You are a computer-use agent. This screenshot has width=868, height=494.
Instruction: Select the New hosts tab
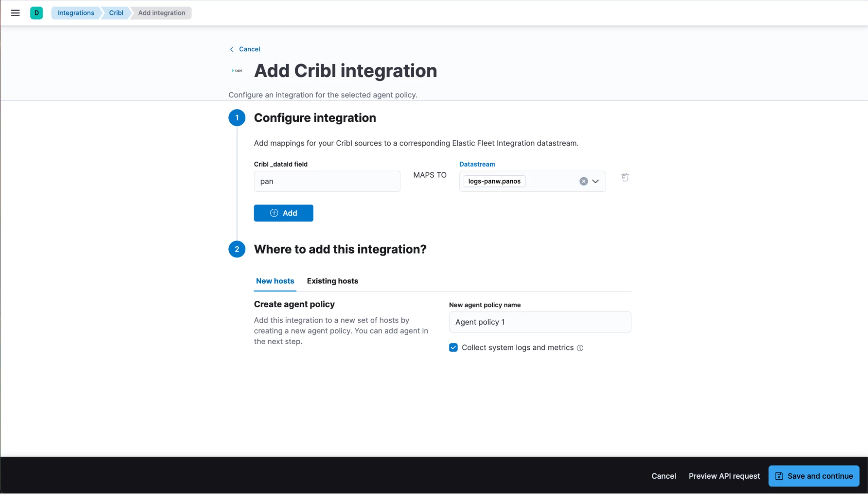click(275, 281)
